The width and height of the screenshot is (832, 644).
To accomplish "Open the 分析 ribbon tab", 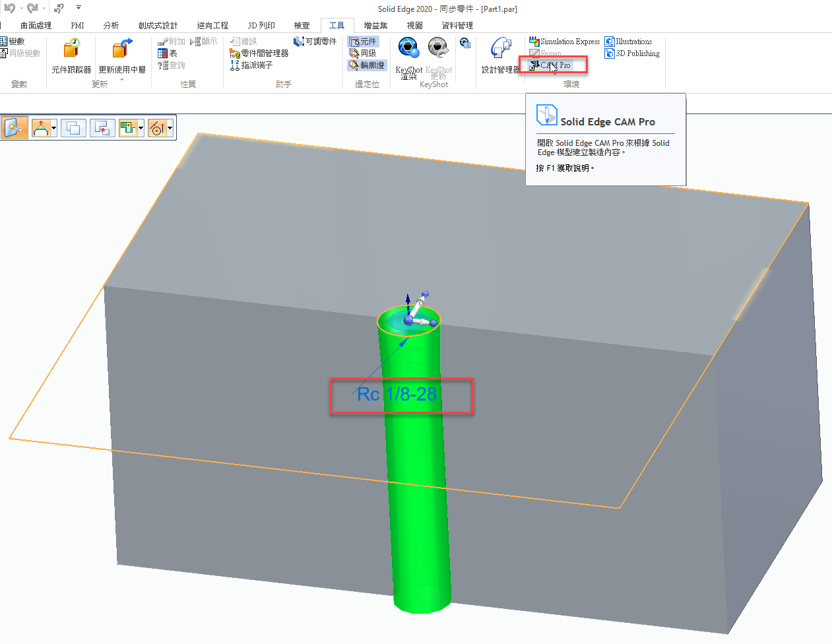I will 111,26.
